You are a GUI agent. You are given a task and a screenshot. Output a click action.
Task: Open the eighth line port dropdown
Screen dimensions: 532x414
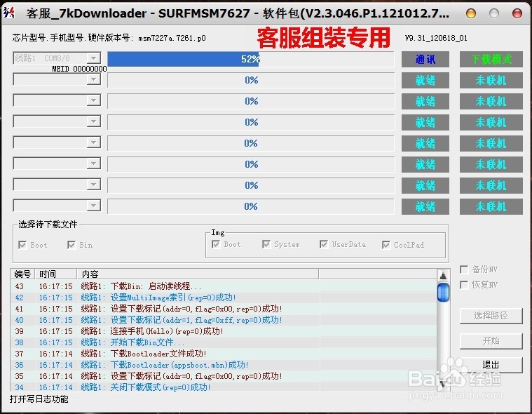point(94,206)
